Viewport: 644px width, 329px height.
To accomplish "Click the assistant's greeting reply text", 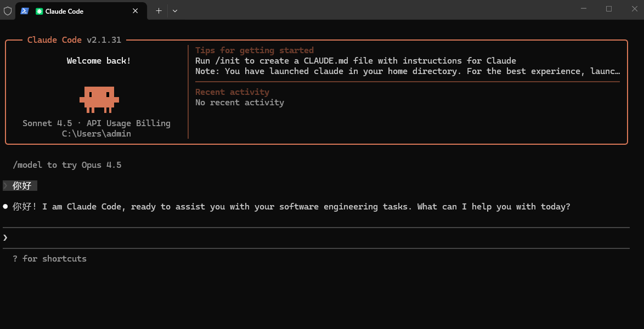I will (x=291, y=206).
